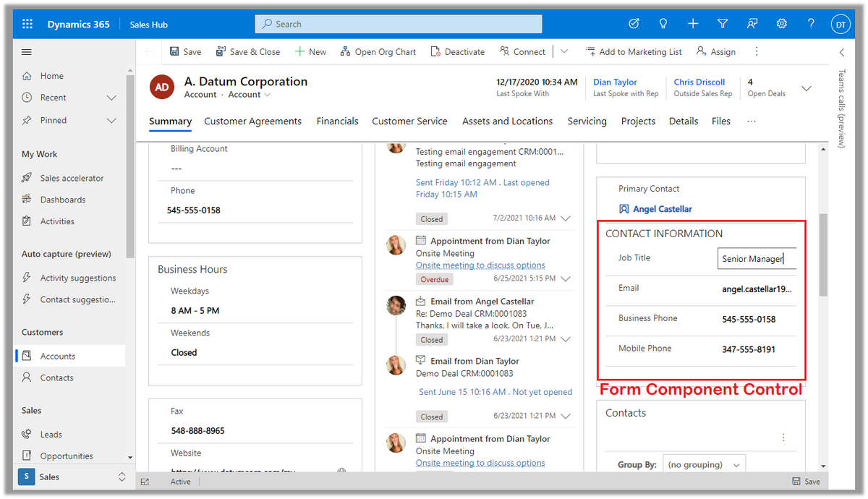868x499 pixels.
Task: Switch to the Details tab
Action: pos(684,121)
